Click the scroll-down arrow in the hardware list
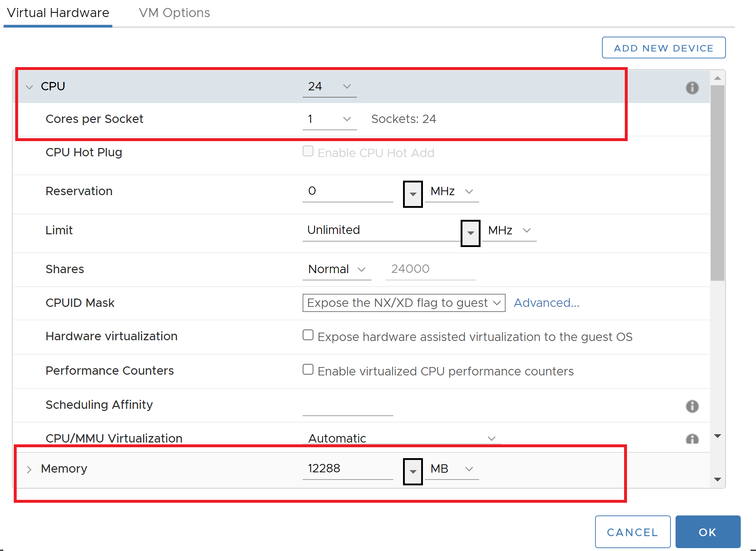Viewport: 756px width, 551px height. 717,479
